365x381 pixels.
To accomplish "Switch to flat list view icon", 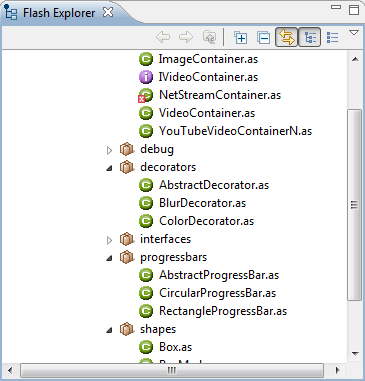I will pyautogui.click(x=332, y=37).
